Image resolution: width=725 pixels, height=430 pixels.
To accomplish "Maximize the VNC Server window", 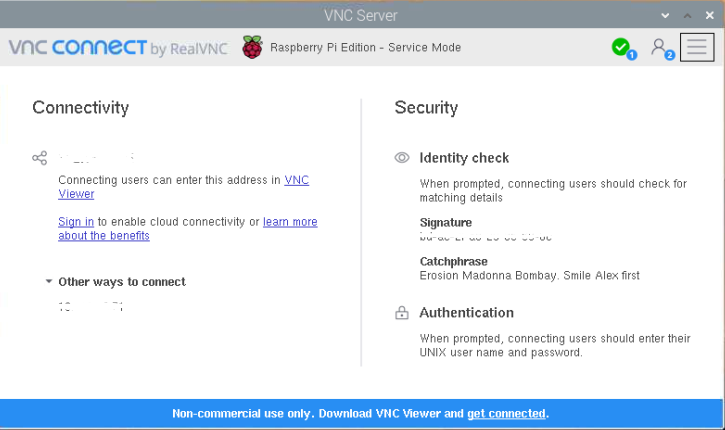I will [688, 15].
